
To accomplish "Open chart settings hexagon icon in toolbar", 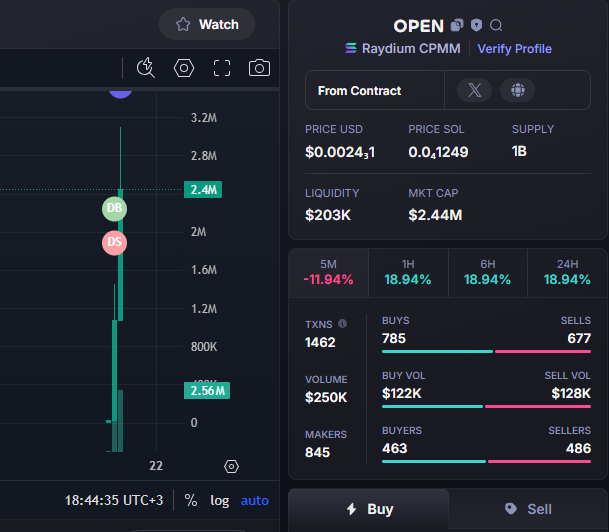I will click(184, 68).
